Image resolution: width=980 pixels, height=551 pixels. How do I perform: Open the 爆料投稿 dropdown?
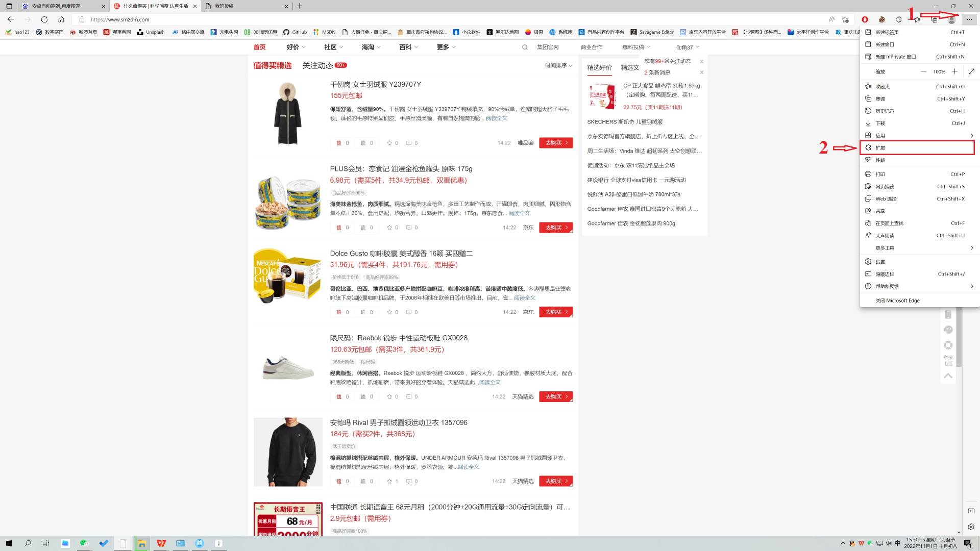click(x=636, y=47)
